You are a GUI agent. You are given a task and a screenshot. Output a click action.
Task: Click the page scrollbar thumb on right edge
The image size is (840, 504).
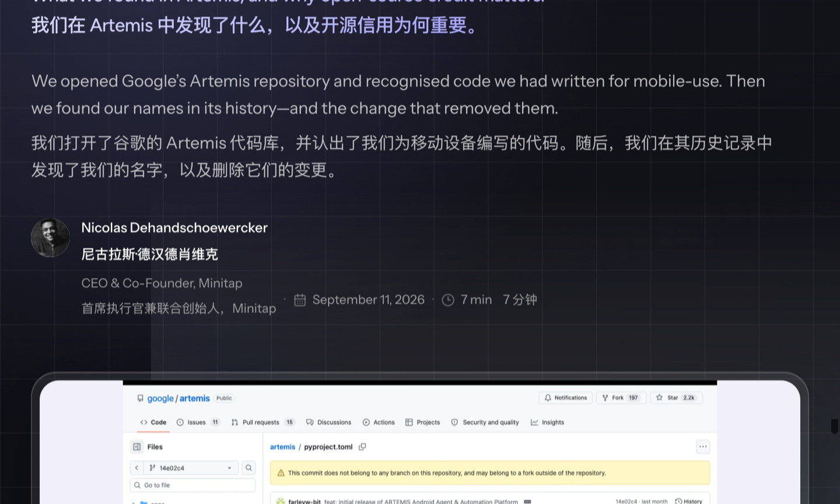tap(835, 426)
